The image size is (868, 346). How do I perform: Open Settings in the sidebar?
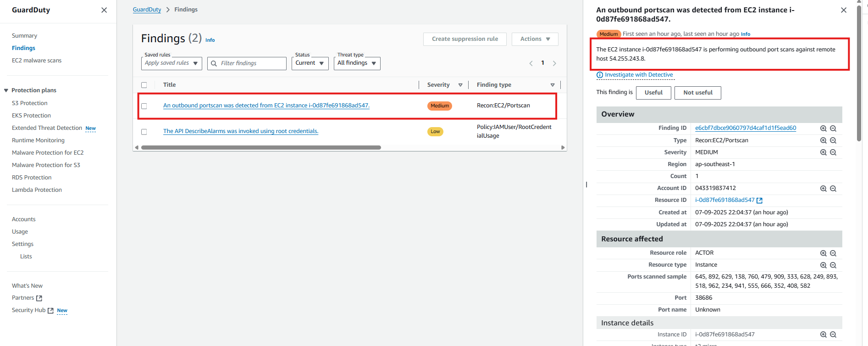click(x=22, y=244)
